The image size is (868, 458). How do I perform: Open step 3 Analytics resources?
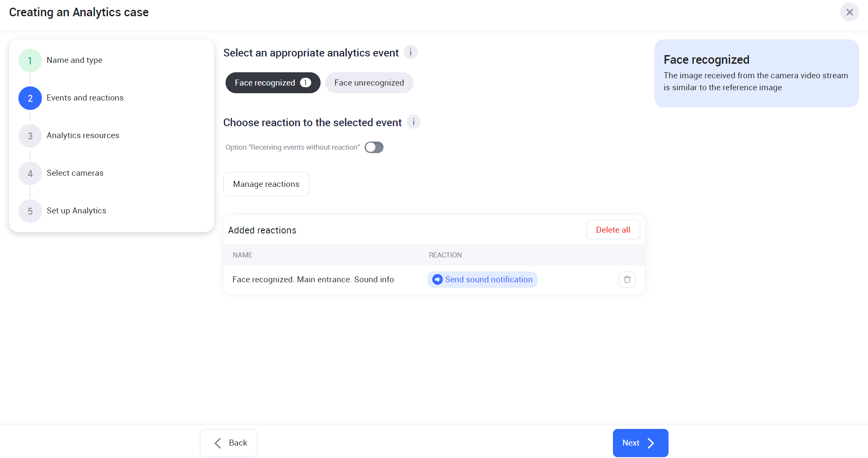83,136
